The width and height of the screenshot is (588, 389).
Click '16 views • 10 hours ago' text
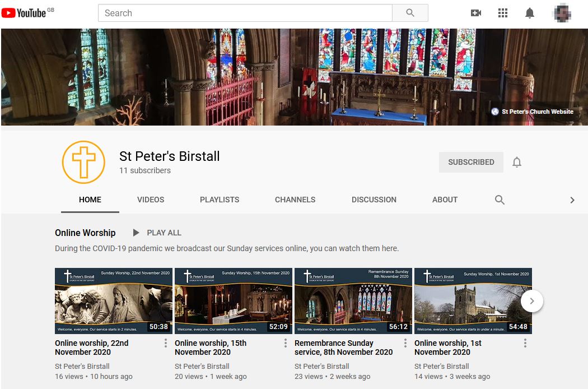click(94, 376)
